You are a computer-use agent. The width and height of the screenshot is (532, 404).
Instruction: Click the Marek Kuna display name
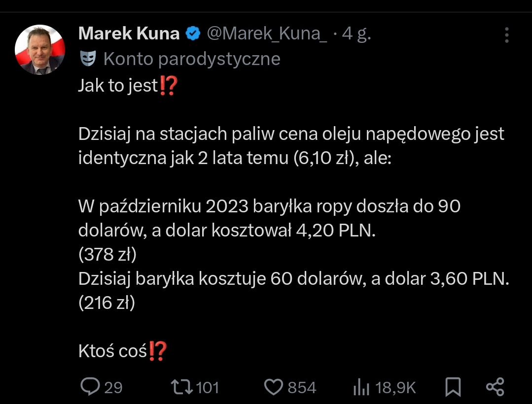[129, 34]
